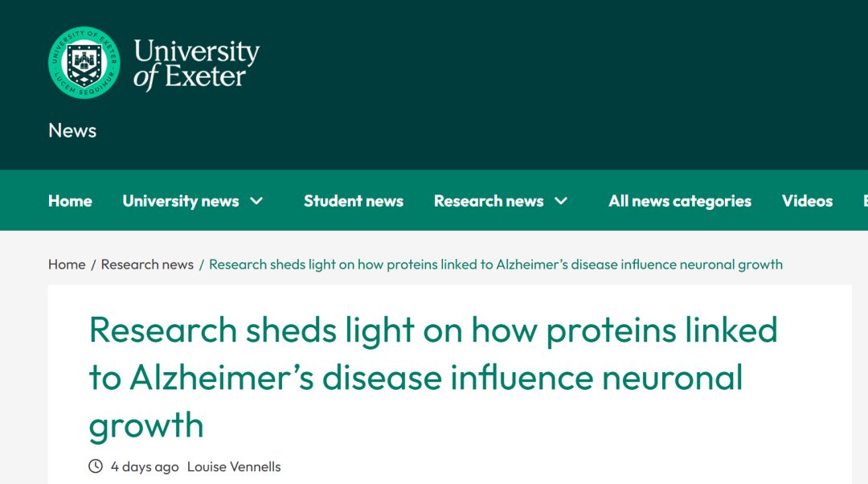
Task: Click the University of Exeter crest logo
Action: 84,63
